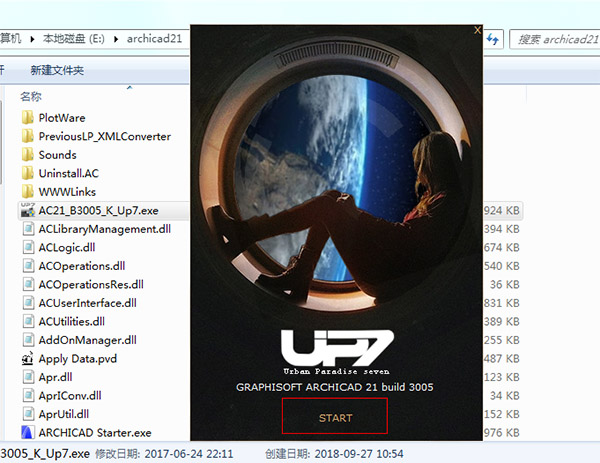Click the ACUserInterface.dll file name
The height and width of the screenshot is (463, 600).
click(x=87, y=303)
